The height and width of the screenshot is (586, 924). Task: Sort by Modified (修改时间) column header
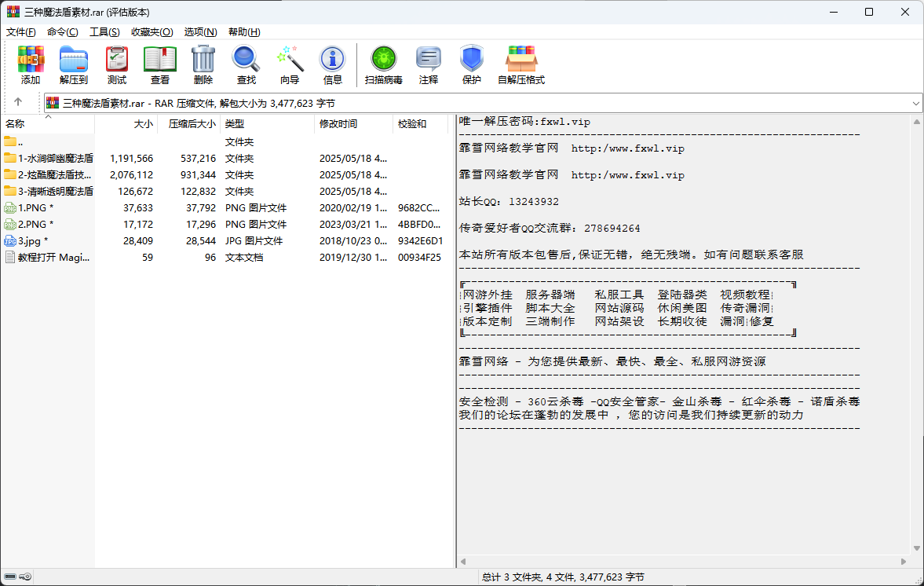[353, 124]
